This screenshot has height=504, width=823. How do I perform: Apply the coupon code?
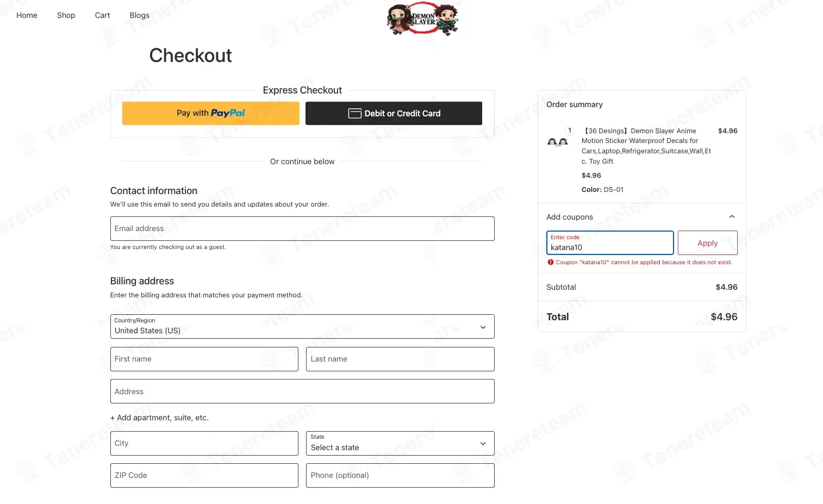[x=707, y=243]
